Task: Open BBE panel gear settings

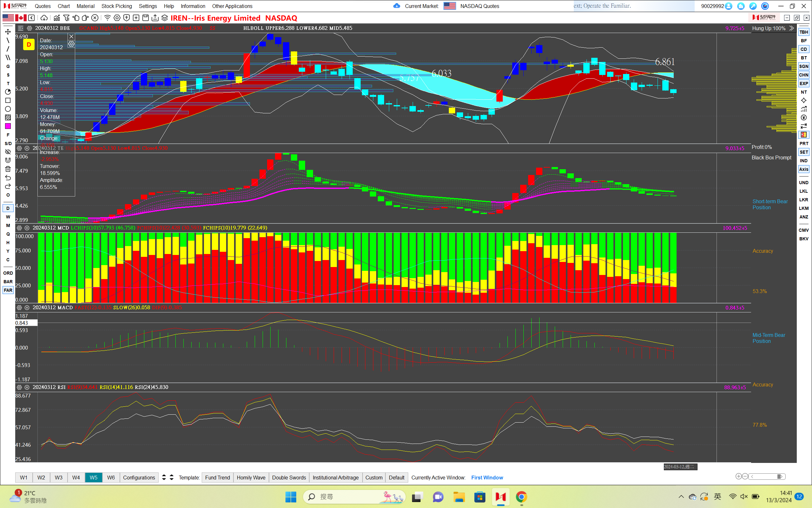Action: [x=29, y=28]
